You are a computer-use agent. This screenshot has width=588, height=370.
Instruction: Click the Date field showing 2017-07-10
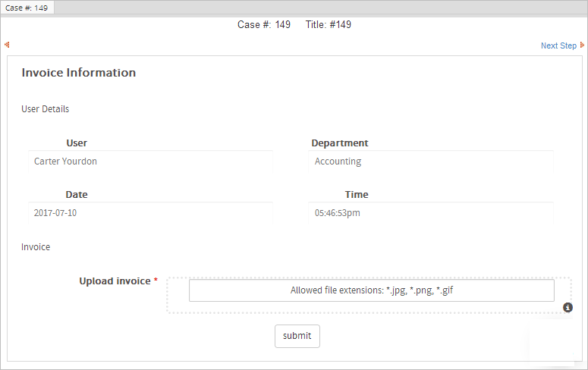point(150,213)
